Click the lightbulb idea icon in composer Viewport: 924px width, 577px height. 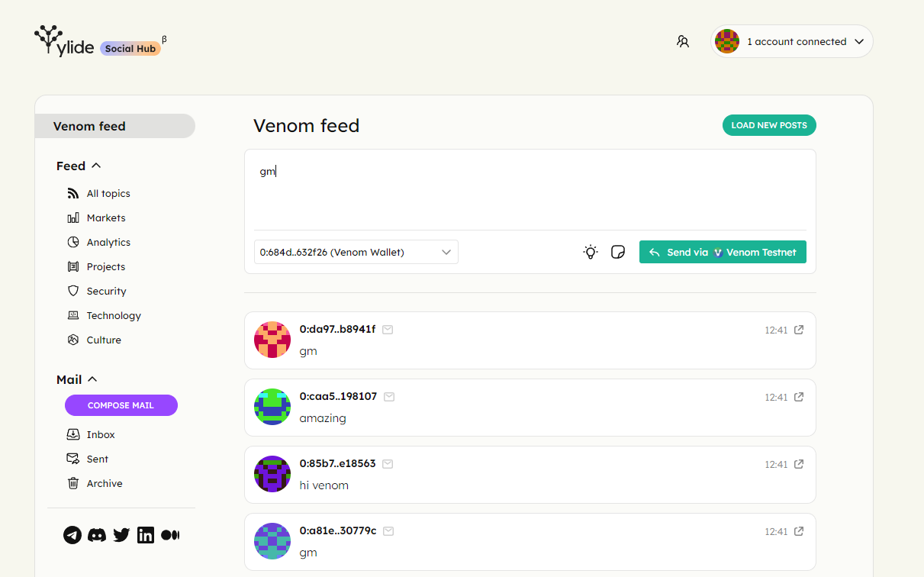[x=591, y=252]
